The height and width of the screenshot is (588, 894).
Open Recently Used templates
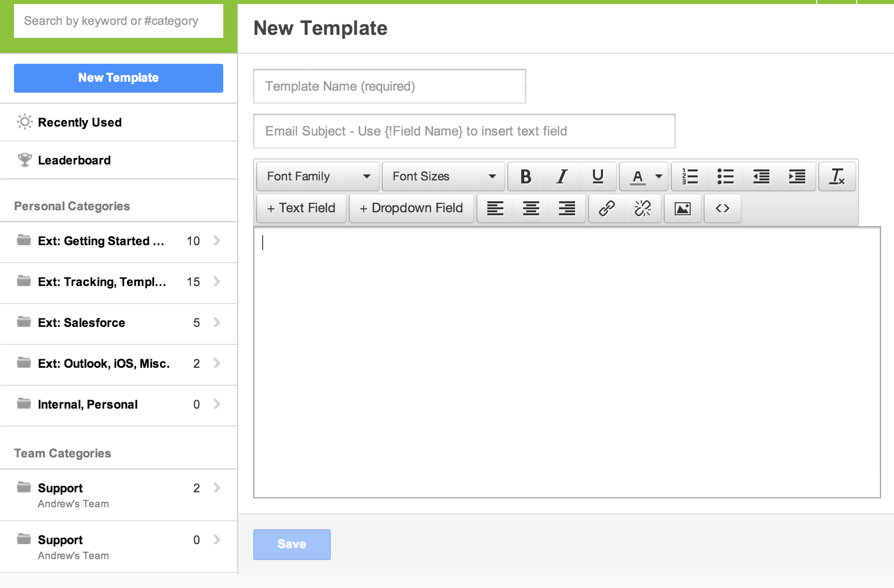click(x=119, y=123)
